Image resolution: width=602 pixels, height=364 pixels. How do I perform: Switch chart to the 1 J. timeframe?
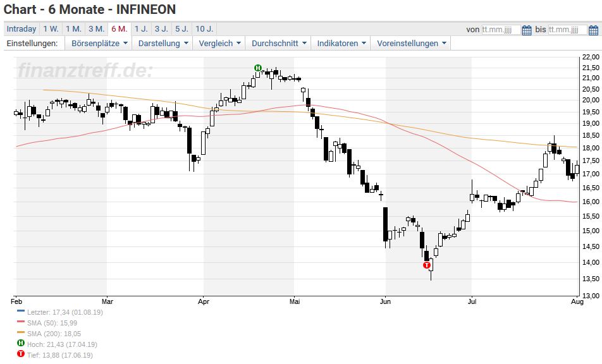[141, 29]
